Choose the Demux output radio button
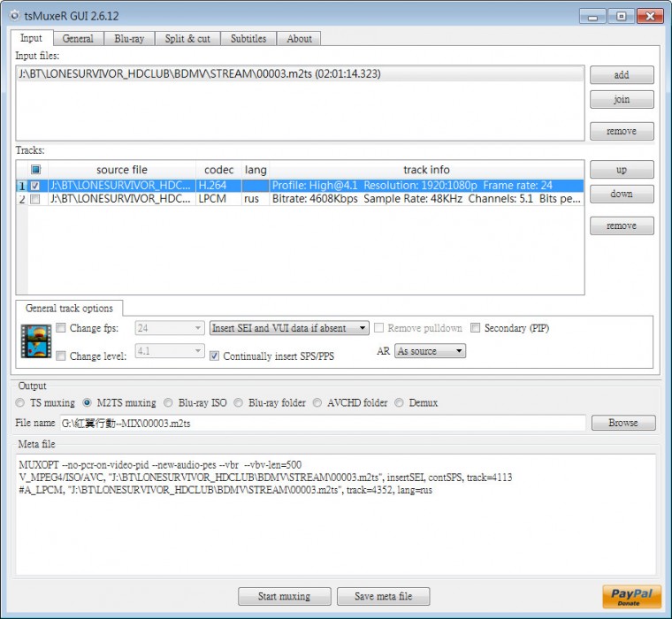Screen dimensions: 672x619 (x=400, y=402)
